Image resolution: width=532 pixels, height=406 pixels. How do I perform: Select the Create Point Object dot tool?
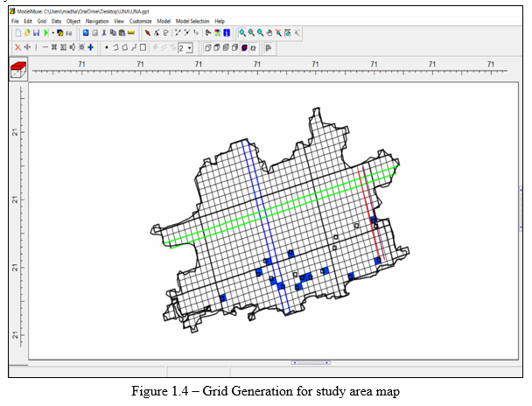(x=107, y=47)
